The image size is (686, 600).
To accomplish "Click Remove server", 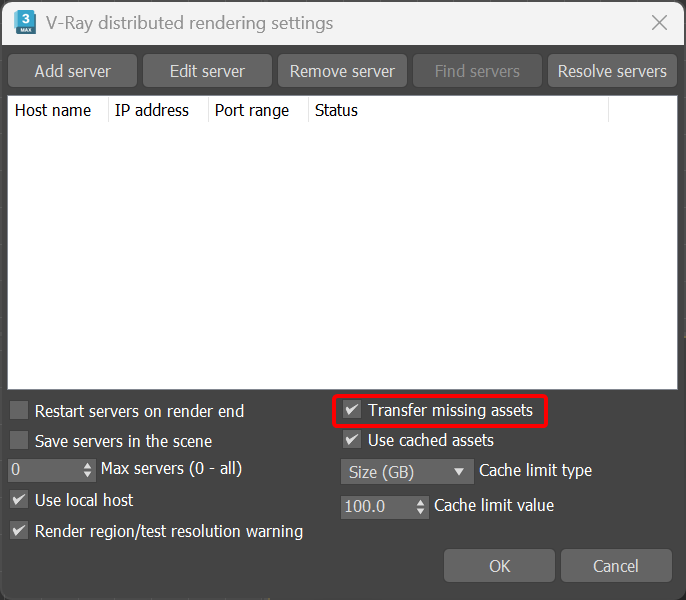I will pos(342,71).
